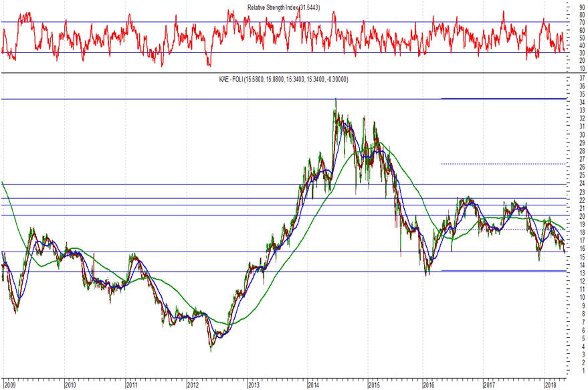Select the 2014 year label on time axis
The height and width of the screenshot is (390, 588).
[x=313, y=385]
